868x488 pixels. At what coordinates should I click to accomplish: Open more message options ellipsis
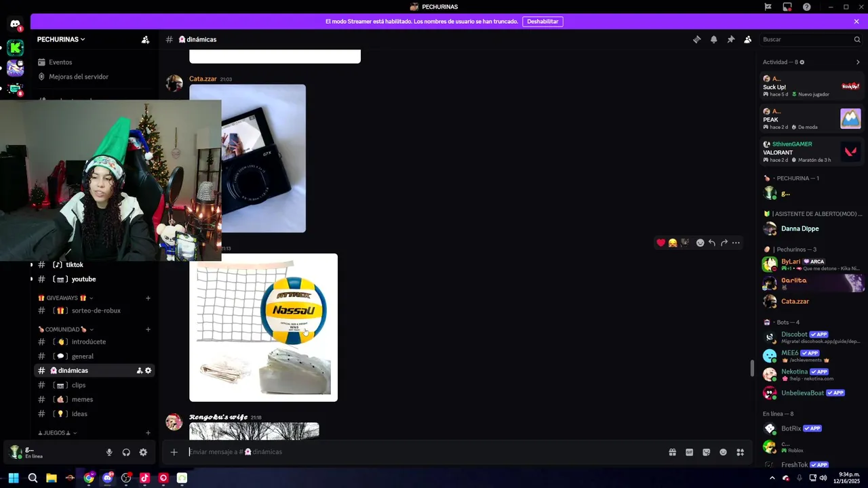click(x=736, y=243)
